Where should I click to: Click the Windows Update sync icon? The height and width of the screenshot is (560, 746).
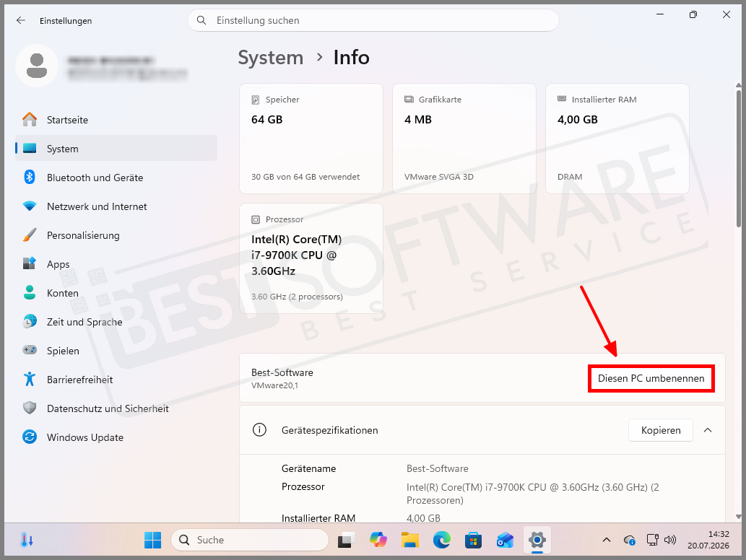pos(30,437)
